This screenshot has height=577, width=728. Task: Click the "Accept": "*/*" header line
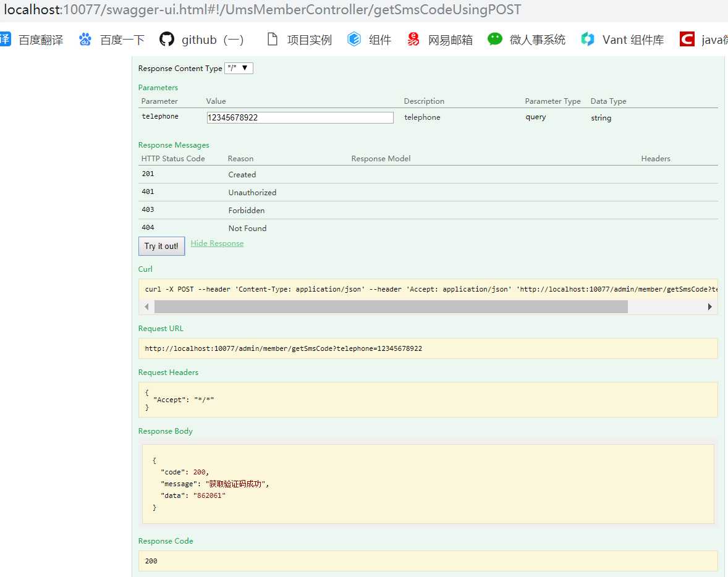[x=184, y=400]
